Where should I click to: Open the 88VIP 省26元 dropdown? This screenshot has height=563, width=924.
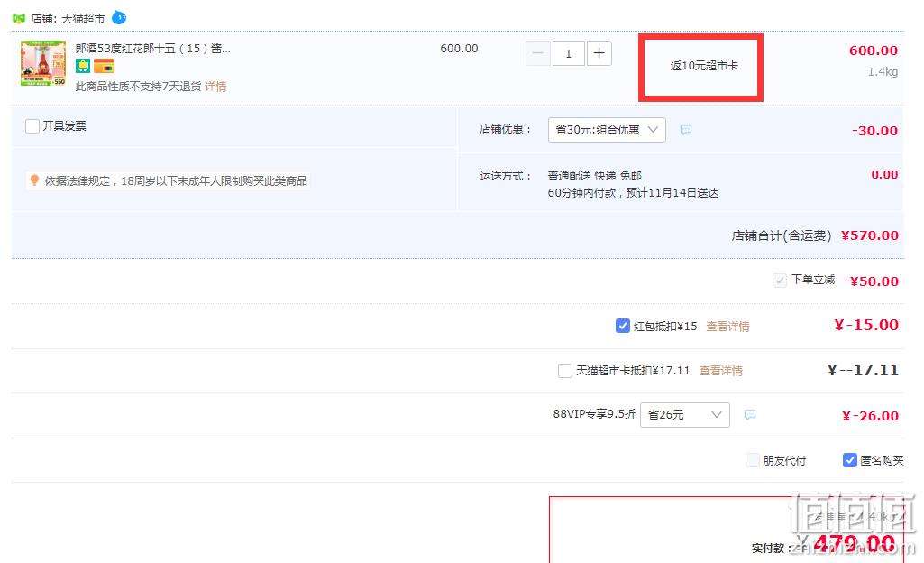click(x=685, y=415)
